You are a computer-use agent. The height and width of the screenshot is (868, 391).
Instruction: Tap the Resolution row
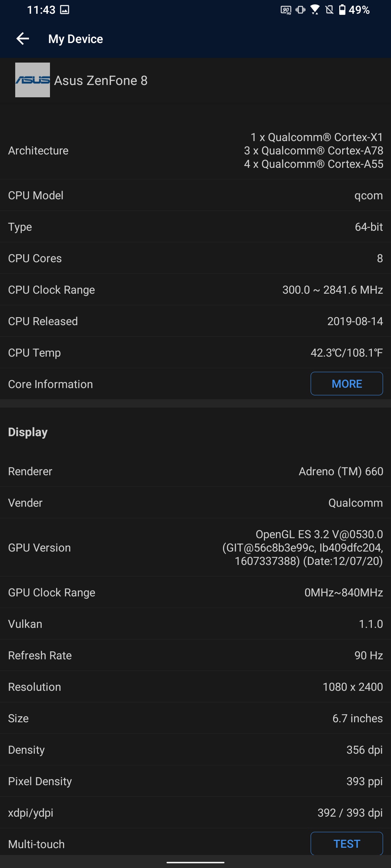[195, 687]
